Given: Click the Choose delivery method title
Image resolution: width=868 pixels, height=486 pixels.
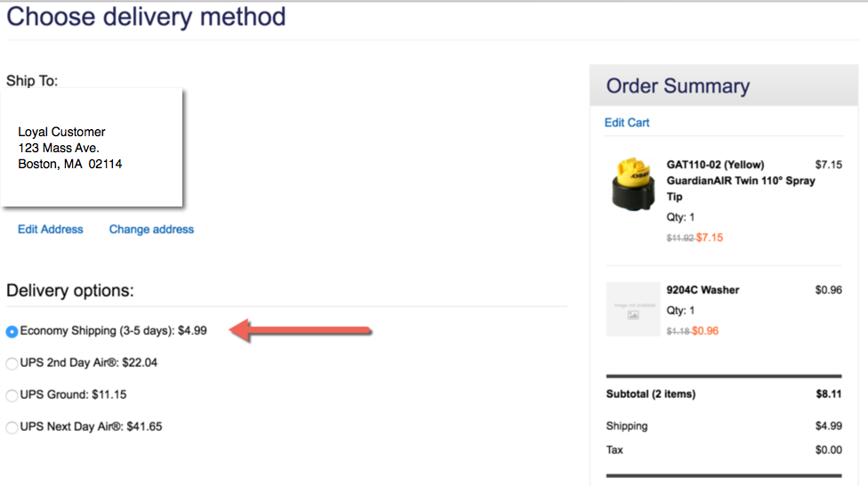Looking at the screenshot, I should [147, 17].
